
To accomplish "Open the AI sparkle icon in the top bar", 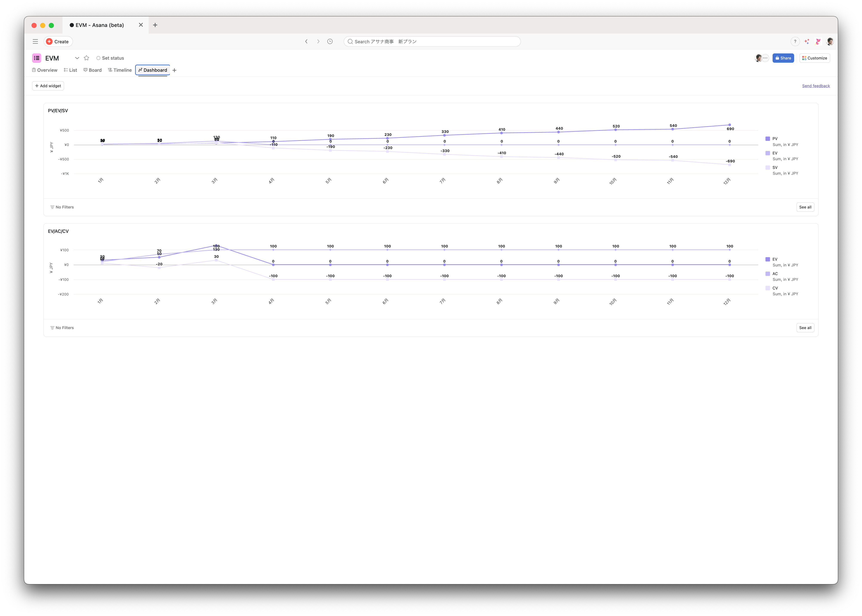I will point(807,42).
